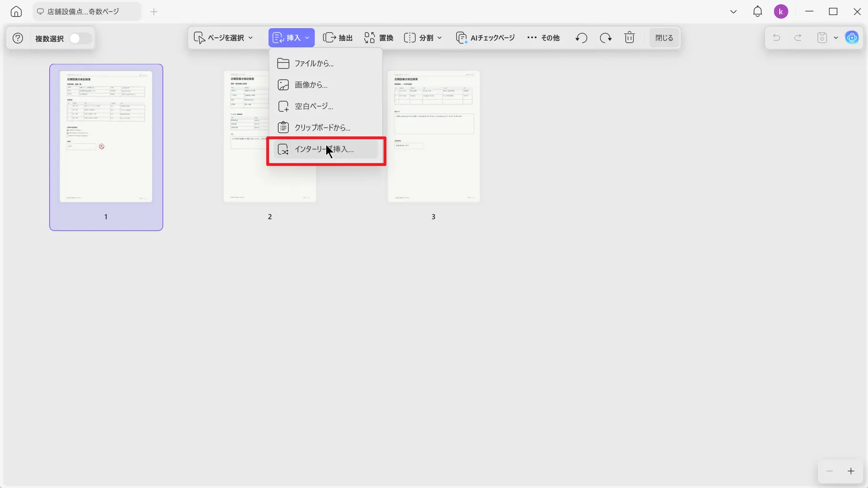Viewport: 868px width, 488px height.
Task: Select page 3 thumbnail
Action: tap(434, 137)
